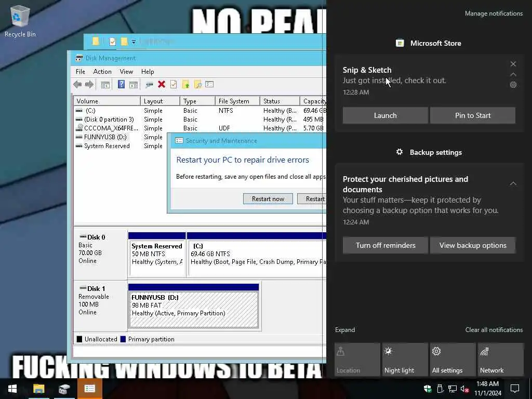Sort by the Volume column header
This screenshot has height=399, width=532.
point(107,101)
